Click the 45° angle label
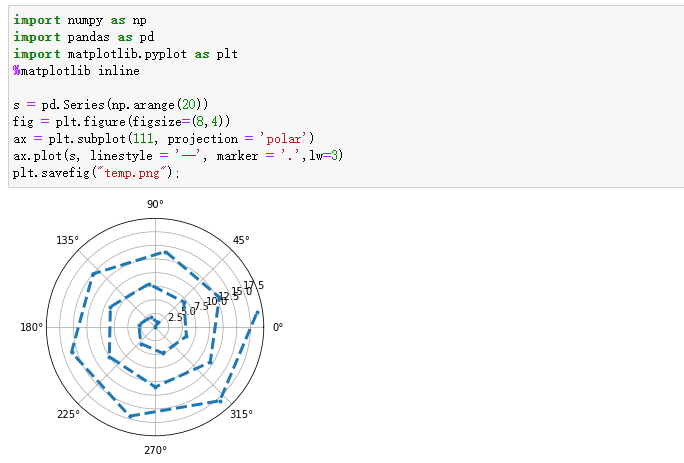 [241, 240]
